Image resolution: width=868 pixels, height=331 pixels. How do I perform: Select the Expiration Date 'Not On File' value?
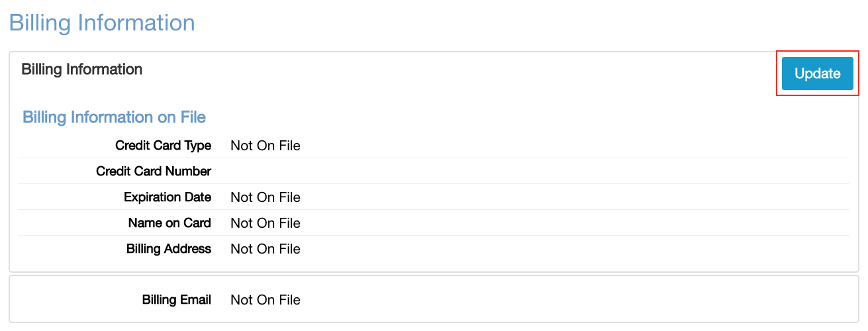[x=265, y=197]
